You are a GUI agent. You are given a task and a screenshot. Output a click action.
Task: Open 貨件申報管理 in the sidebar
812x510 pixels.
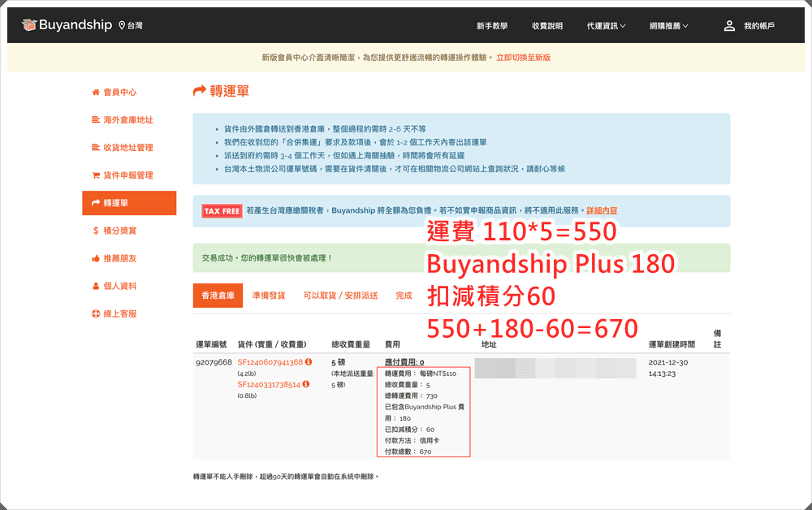pyautogui.click(x=127, y=175)
